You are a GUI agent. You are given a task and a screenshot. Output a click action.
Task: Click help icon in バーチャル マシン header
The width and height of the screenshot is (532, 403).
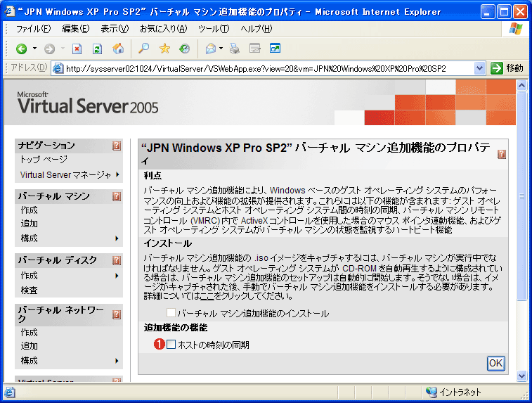click(x=117, y=197)
